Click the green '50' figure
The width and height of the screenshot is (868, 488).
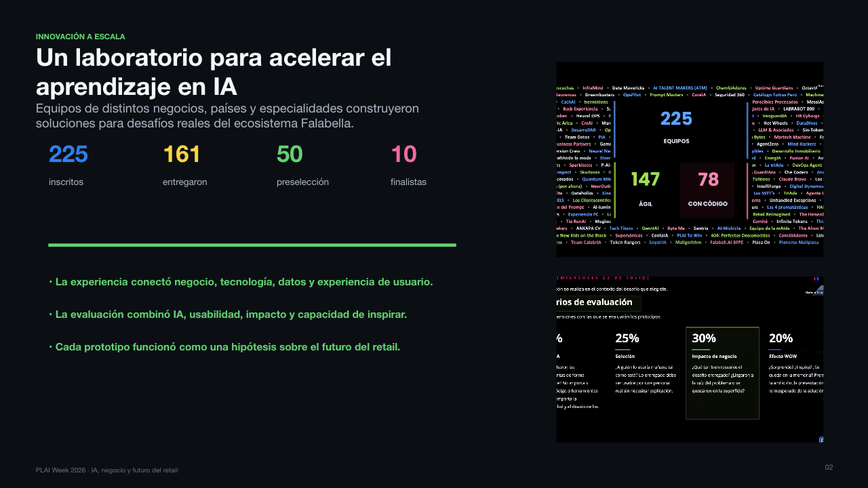pyautogui.click(x=290, y=155)
